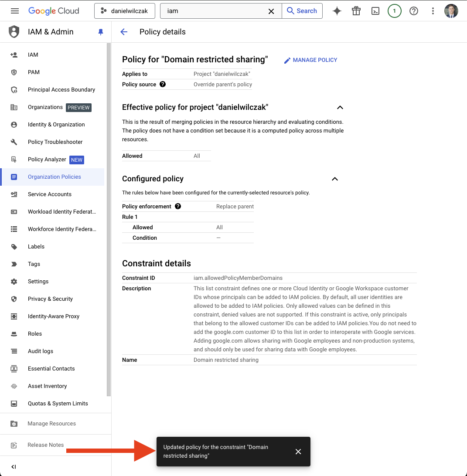Open the help question mark menu

(x=413, y=11)
